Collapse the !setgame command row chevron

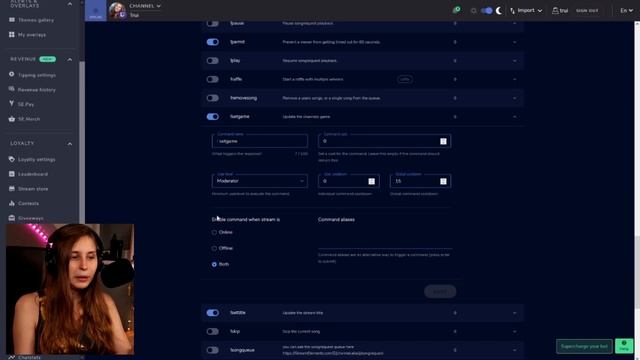pyautogui.click(x=514, y=117)
